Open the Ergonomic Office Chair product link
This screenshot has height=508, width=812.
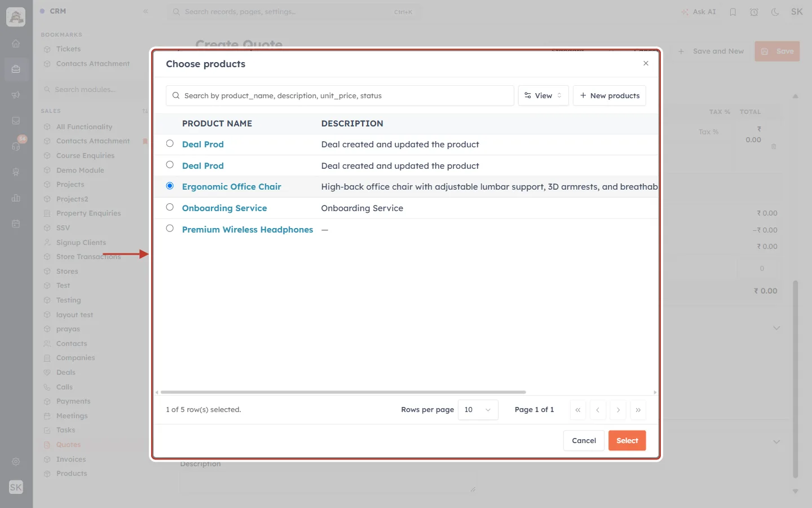pyautogui.click(x=231, y=187)
